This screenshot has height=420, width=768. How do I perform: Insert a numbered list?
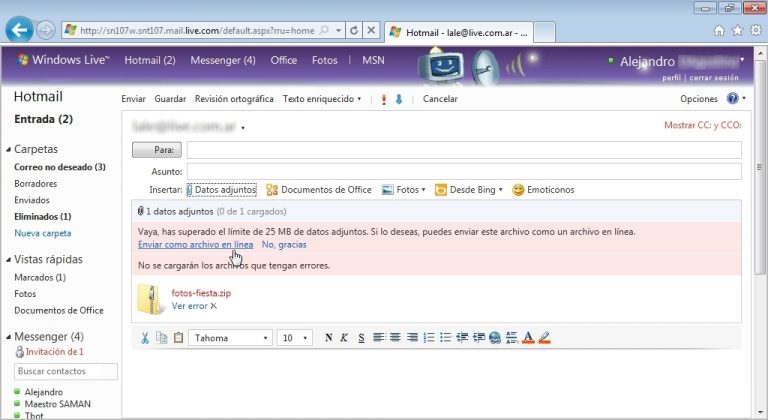tap(429, 338)
